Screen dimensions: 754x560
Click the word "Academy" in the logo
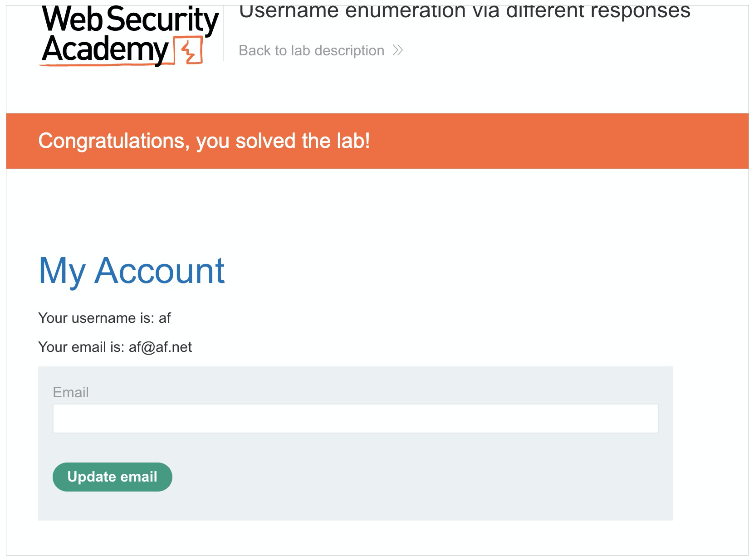[105, 49]
